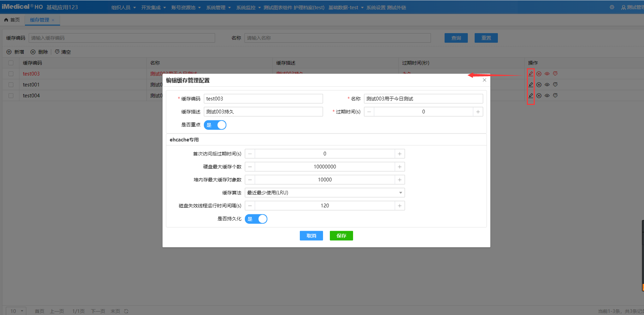Close the edit cache configuration dialog

[484, 80]
